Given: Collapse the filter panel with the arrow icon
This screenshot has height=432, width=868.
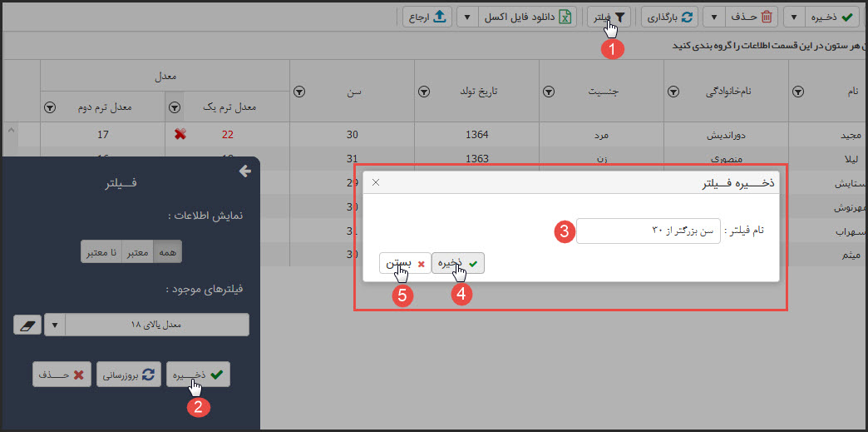Looking at the screenshot, I should point(244,171).
